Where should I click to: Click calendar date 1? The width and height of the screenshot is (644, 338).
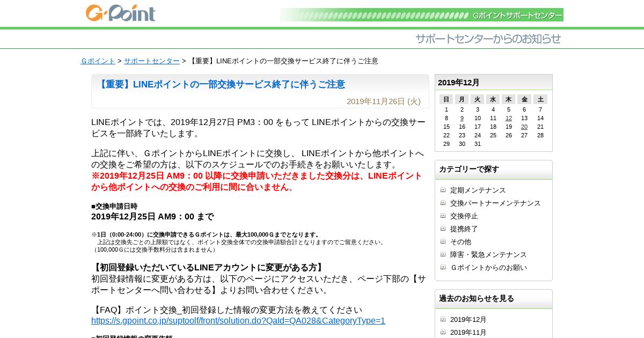(447, 109)
